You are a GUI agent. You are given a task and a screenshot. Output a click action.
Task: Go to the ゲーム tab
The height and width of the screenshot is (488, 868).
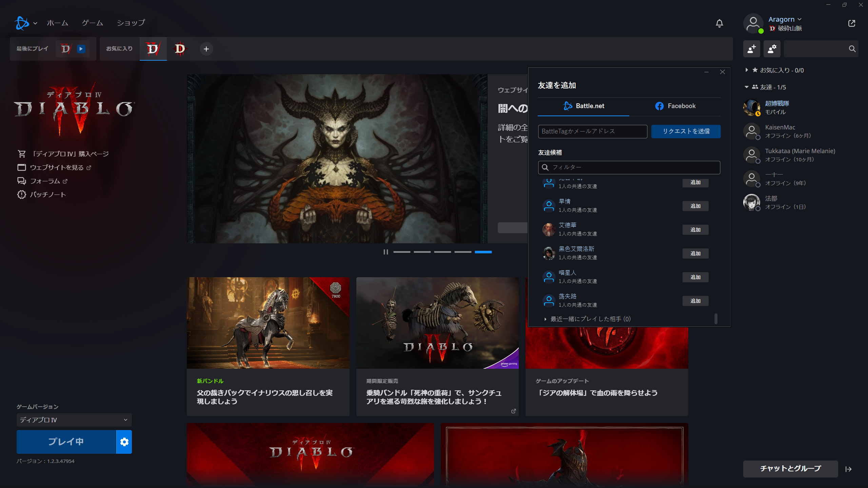92,23
